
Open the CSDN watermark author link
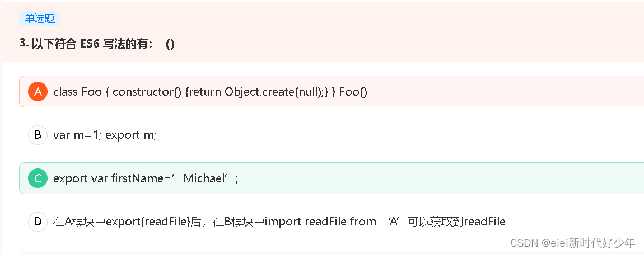click(572, 242)
